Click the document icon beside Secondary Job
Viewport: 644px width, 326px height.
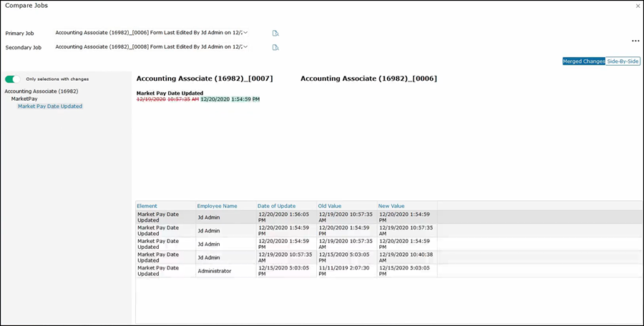click(275, 47)
